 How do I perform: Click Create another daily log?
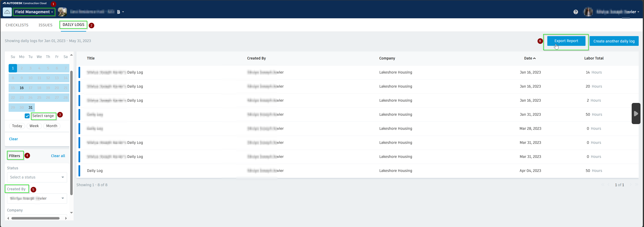[614, 41]
